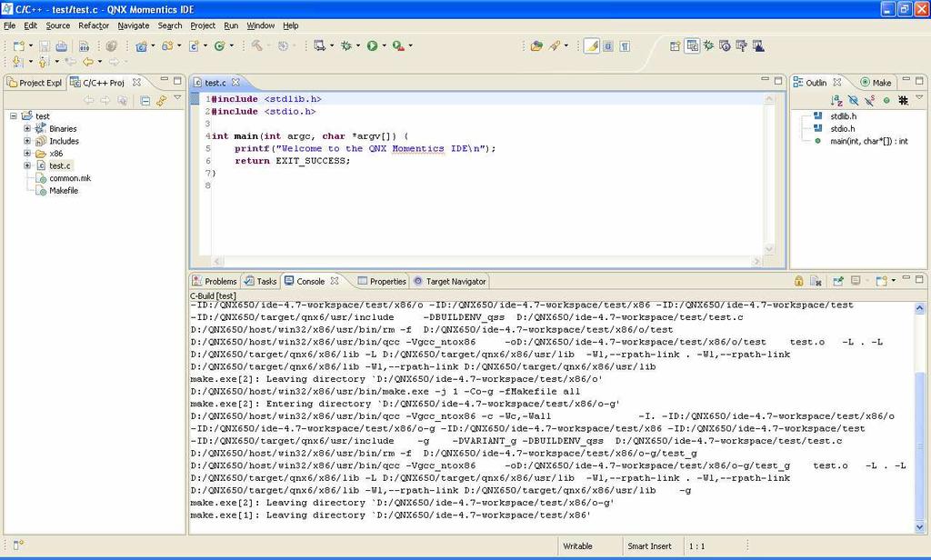The image size is (931, 560).
Task: Click the Print toolbar icon
Action: point(61,46)
